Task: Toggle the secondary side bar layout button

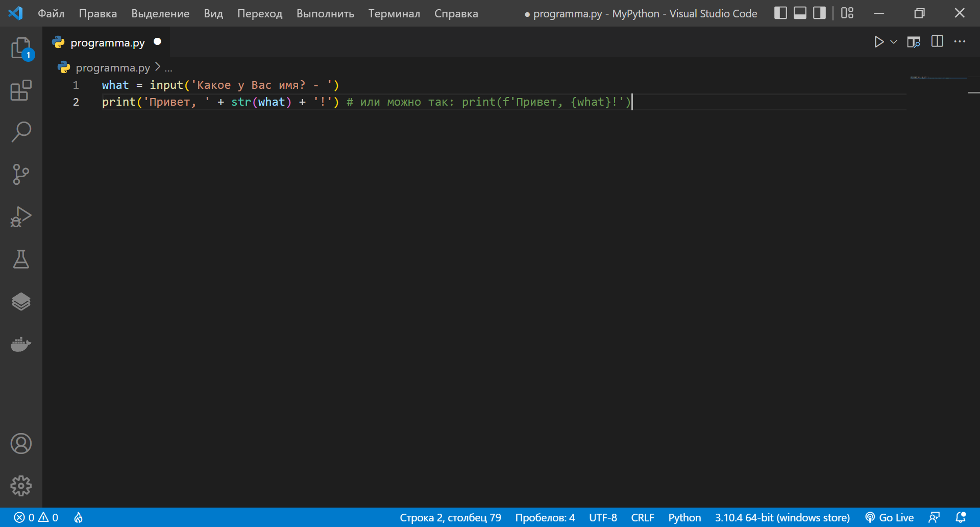Action: pyautogui.click(x=819, y=13)
